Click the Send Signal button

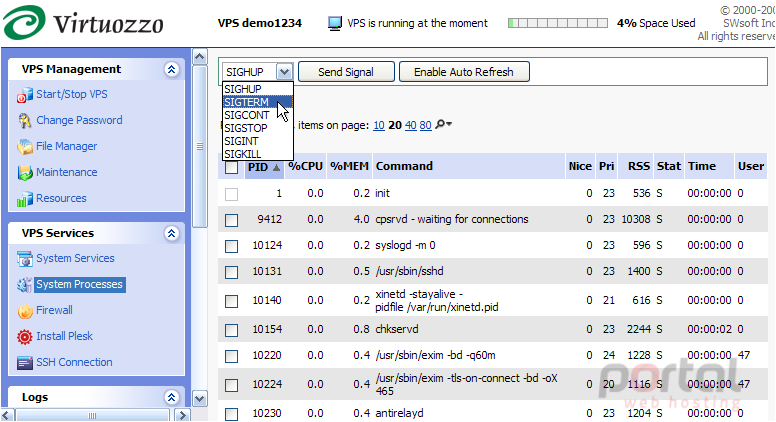click(x=346, y=72)
